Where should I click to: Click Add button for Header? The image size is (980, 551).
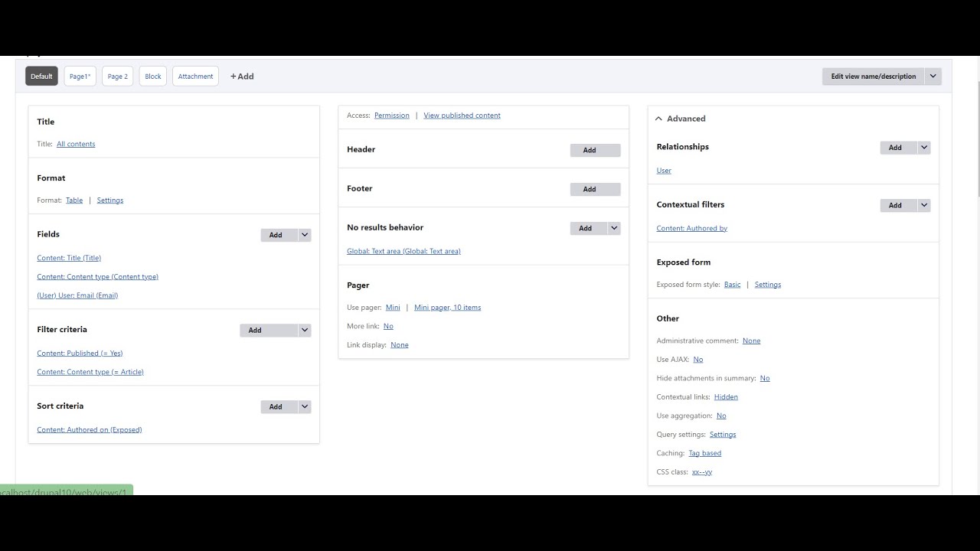click(x=595, y=150)
